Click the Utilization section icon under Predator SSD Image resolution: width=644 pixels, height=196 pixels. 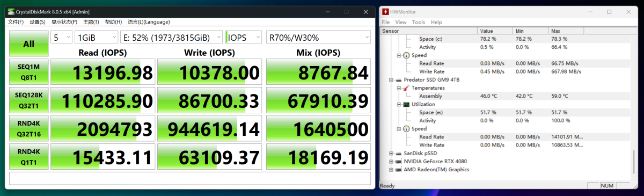point(406,104)
